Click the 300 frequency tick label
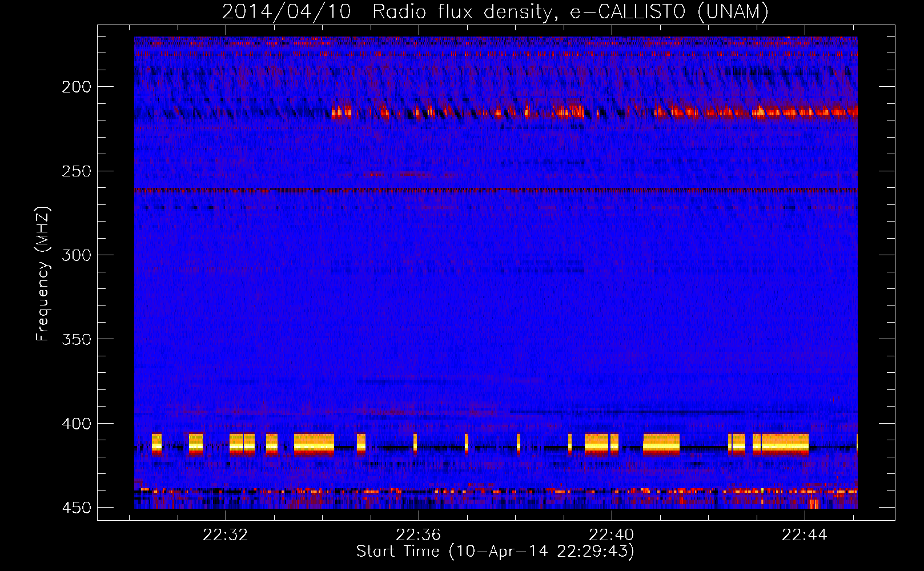The image size is (924, 571). pos(77,255)
